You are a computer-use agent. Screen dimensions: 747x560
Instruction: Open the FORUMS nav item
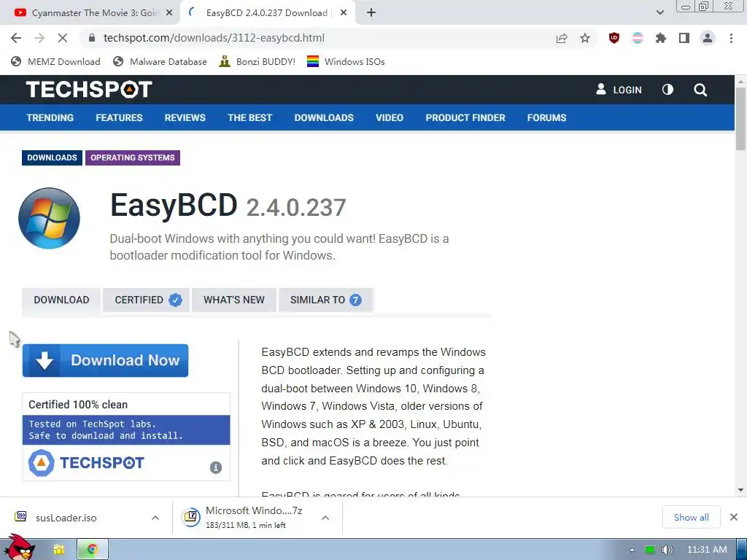tap(546, 117)
